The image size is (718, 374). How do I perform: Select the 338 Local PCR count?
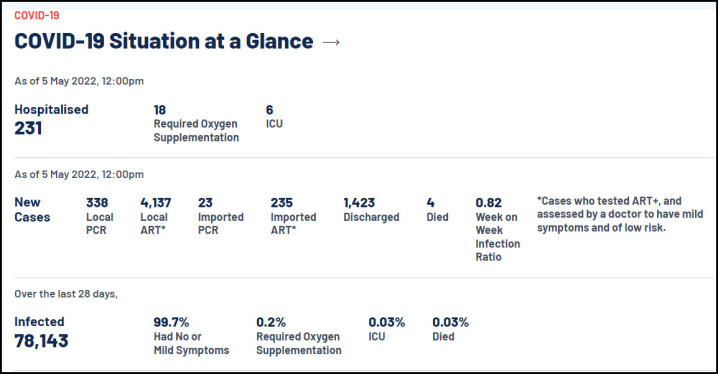(99, 216)
